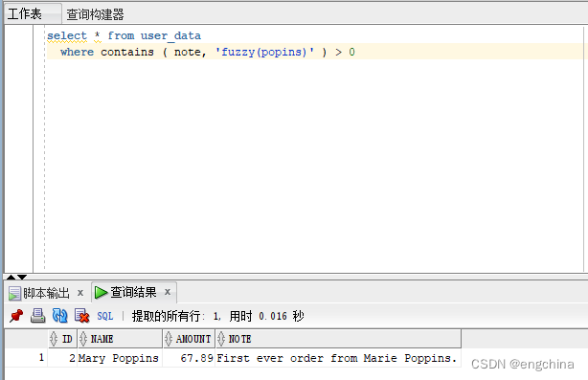Sort by NAME column arrows

[83, 339]
